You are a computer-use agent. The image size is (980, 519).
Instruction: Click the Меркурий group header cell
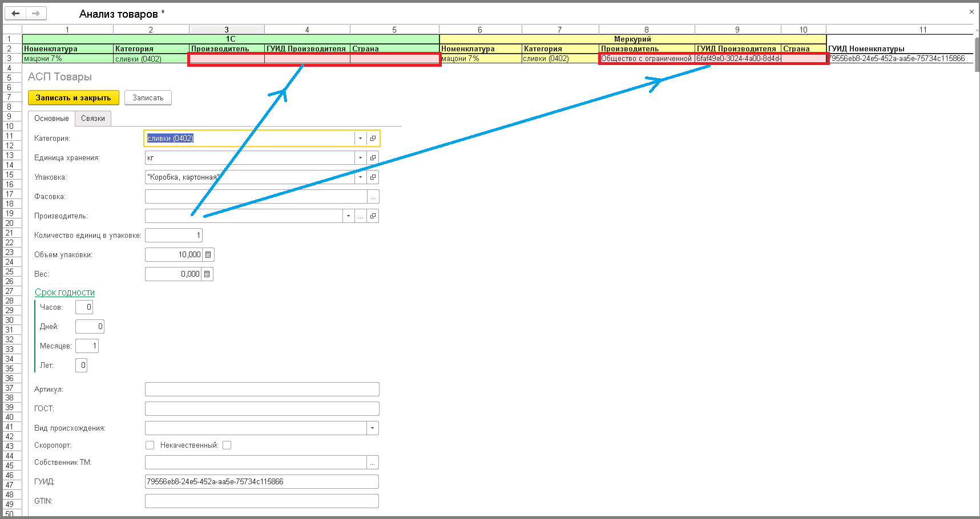coord(632,39)
